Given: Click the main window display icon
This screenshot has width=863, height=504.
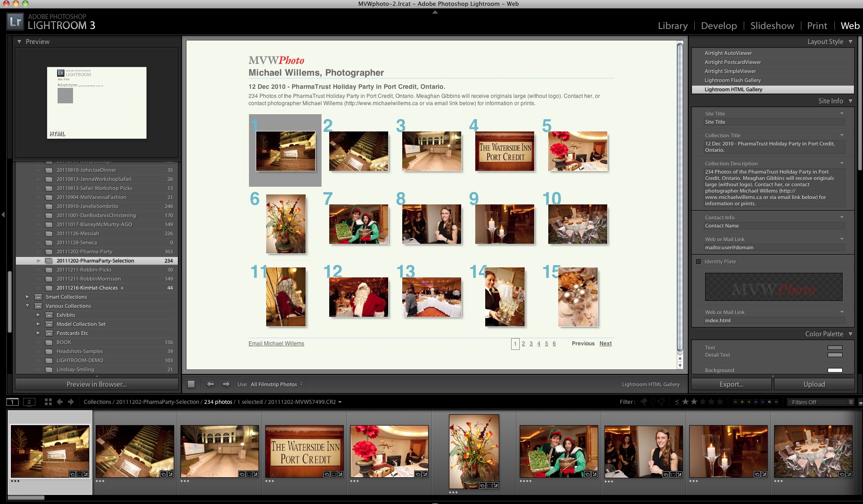Looking at the screenshot, I should (x=12, y=402).
